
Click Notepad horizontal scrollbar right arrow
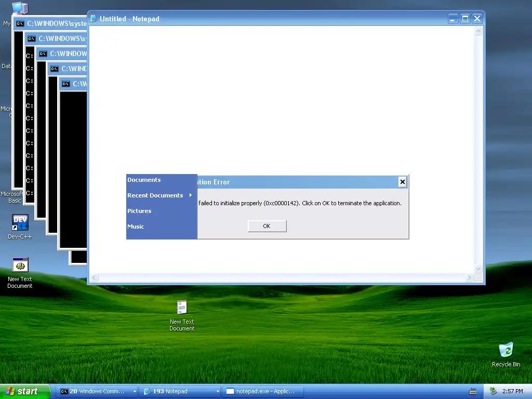[x=470, y=278]
